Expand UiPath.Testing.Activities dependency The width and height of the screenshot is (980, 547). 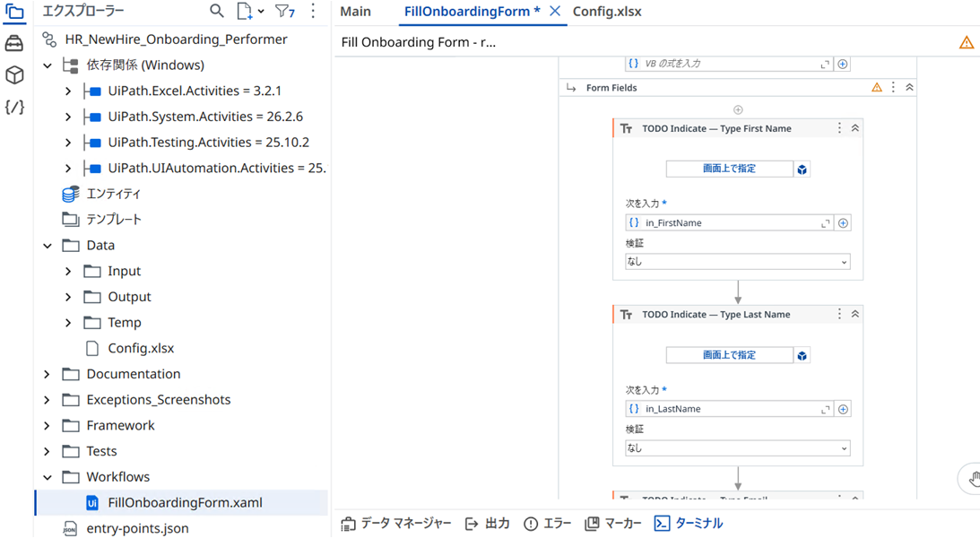(x=68, y=143)
